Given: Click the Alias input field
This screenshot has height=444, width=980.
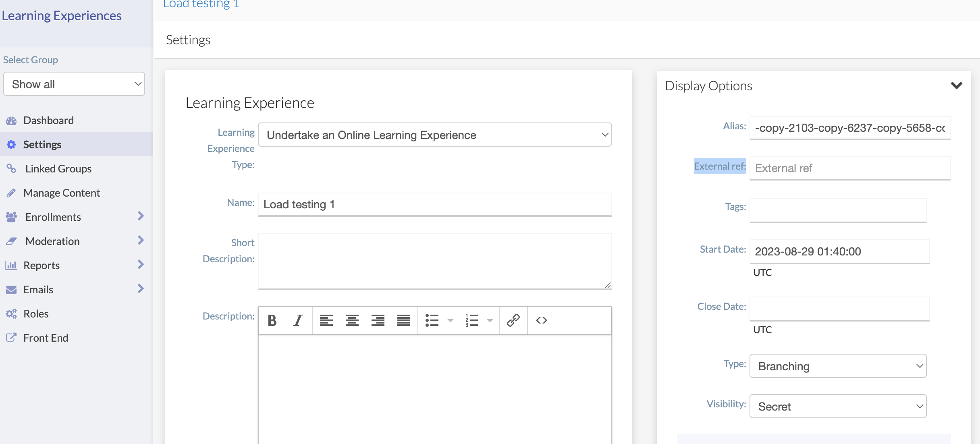Looking at the screenshot, I should [x=850, y=128].
